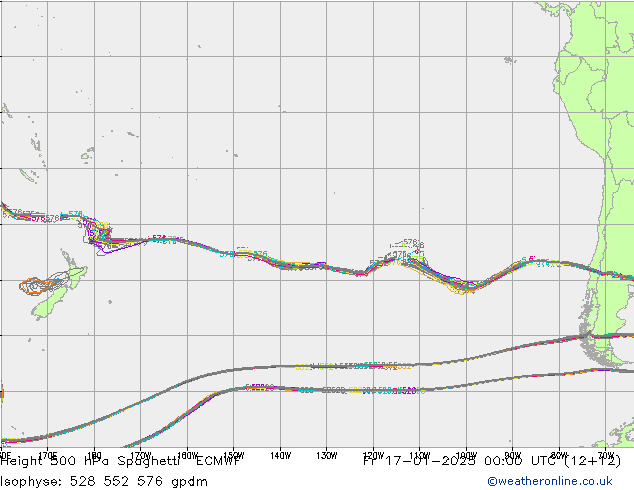Viewport: 634px width, 490px height.
Task: Click the 160W longitude axis label
Action: (187, 456)
